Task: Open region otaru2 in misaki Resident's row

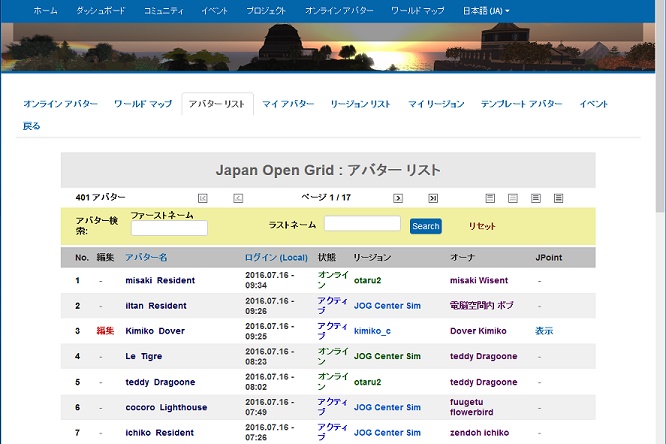Action: 367,280
